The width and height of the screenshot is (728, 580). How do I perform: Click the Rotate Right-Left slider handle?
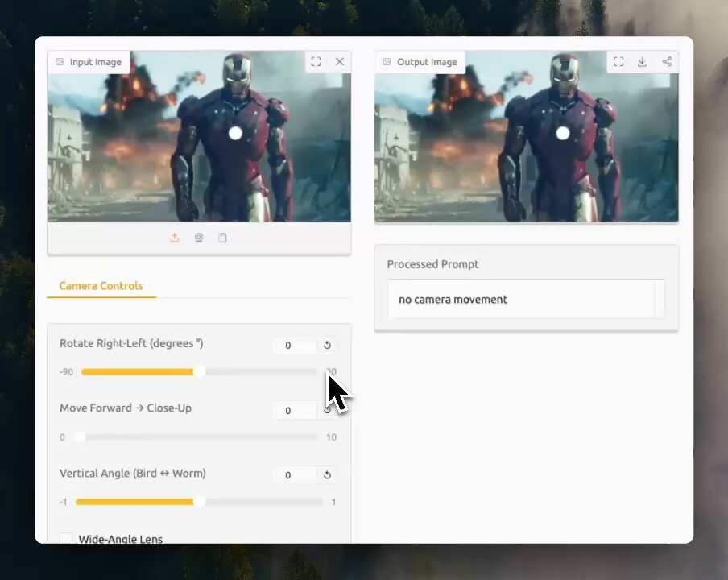coord(199,371)
